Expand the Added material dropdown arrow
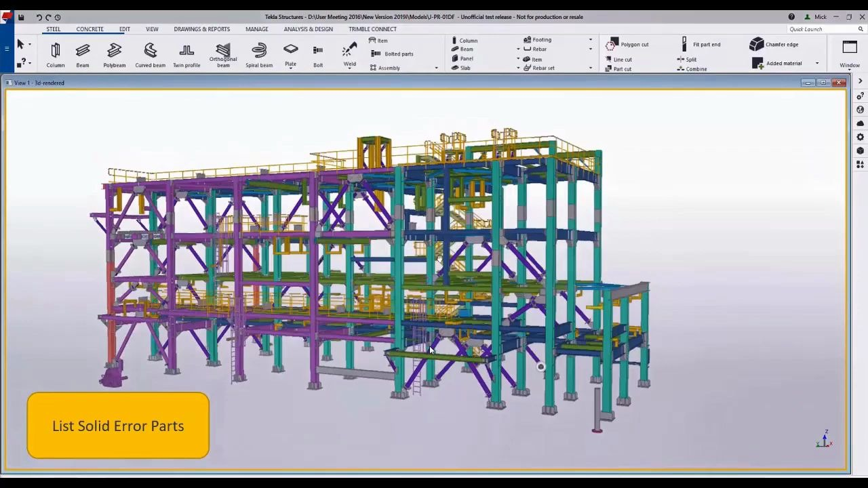The height and width of the screenshot is (488, 868). tap(817, 64)
